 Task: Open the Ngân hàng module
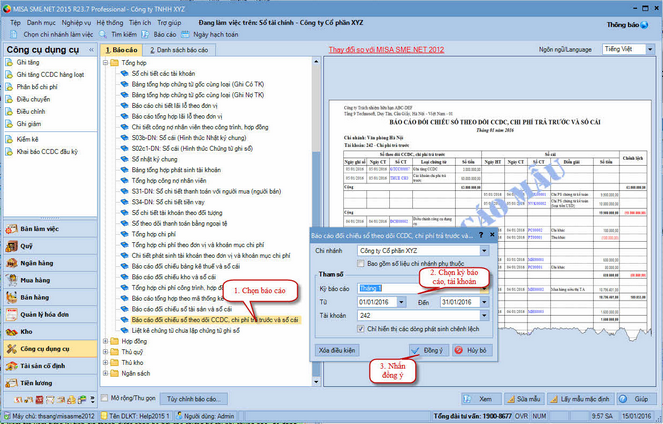(50, 263)
